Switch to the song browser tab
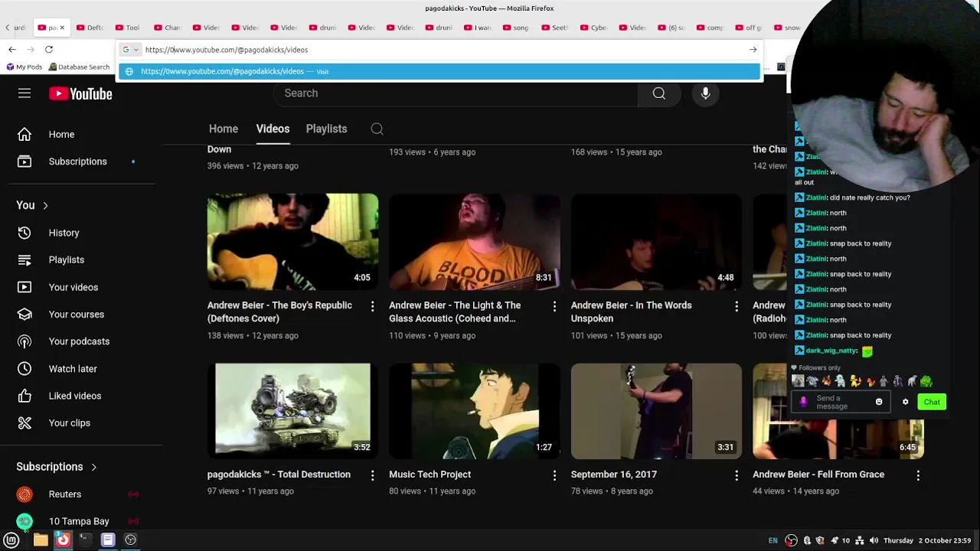This screenshot has height=551, width=980. 517,28
